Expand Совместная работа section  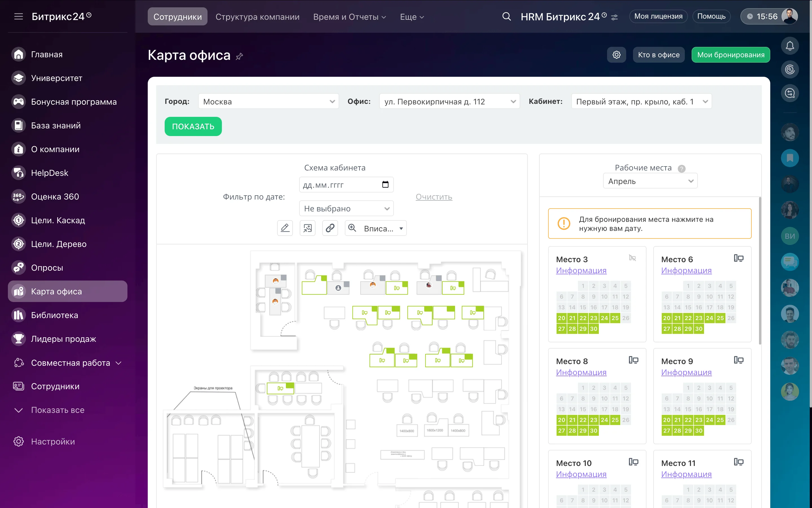[67, 363]
